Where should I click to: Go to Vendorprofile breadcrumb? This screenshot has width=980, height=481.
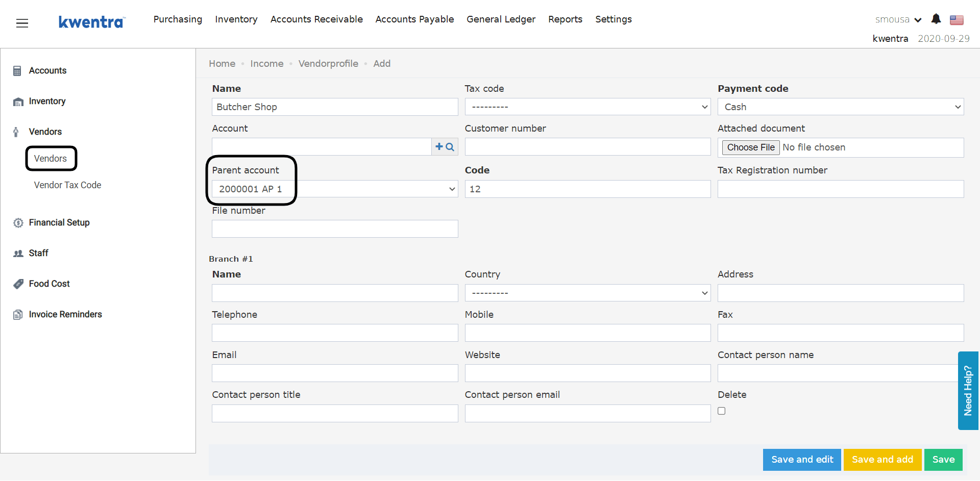click(328, 64)
